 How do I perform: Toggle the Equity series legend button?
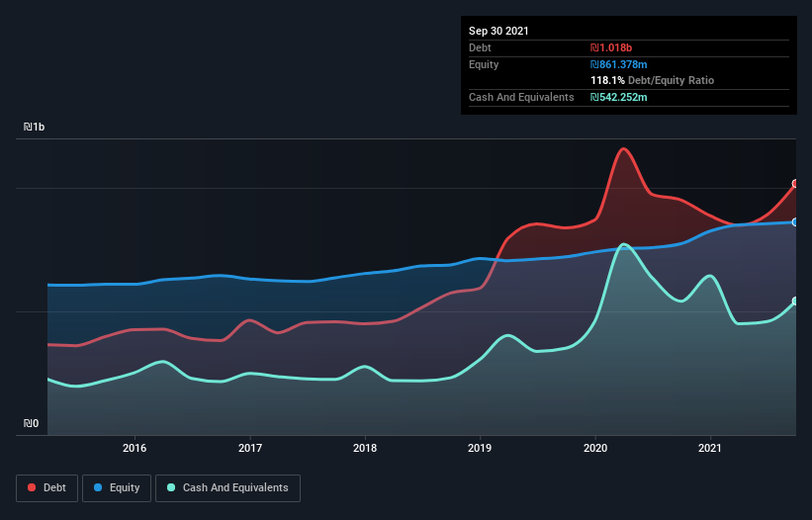pyautogui.click(x=117, y=488)
